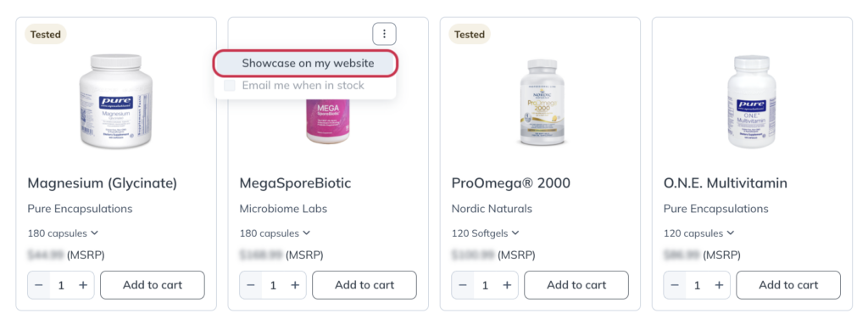868x325 pixels.
Task: Increase the ProOmega 2000 quantity with the plus icon
Action: coord(507,285)
